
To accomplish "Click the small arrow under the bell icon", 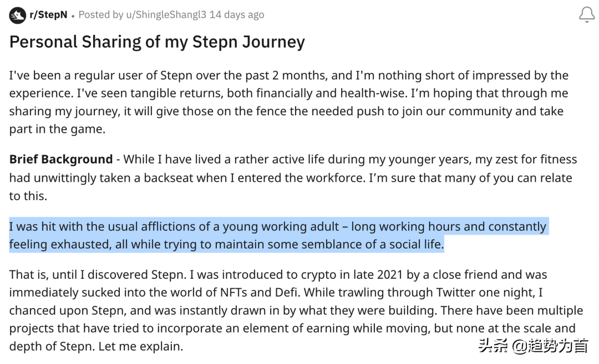I will pyautogui.click(x=586, y=22).
